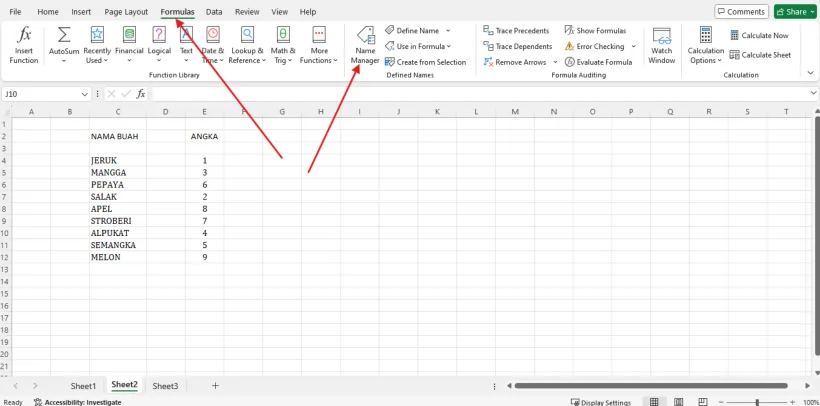820x406 pixels.
Task: Expand the AutoSum dropdown arrow
Action: pyautogui.click(x=64, y=61)
